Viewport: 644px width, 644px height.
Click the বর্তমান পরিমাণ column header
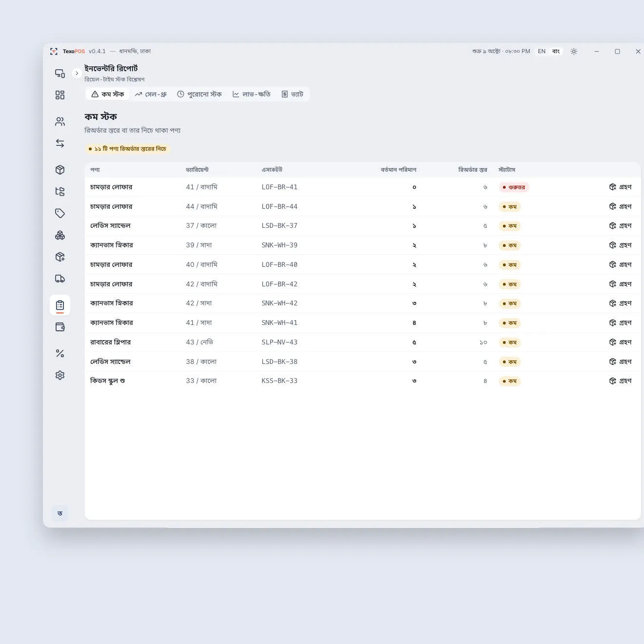pyautogui.click(x=399, y=170)
